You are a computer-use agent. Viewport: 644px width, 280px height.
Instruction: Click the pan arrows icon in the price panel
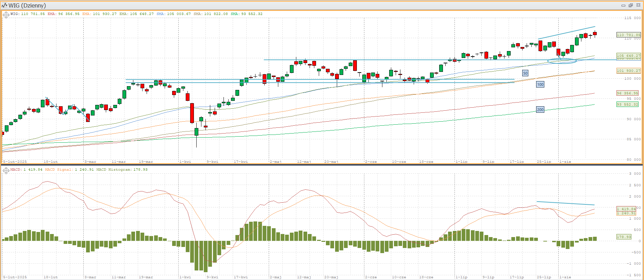(6, 15)
